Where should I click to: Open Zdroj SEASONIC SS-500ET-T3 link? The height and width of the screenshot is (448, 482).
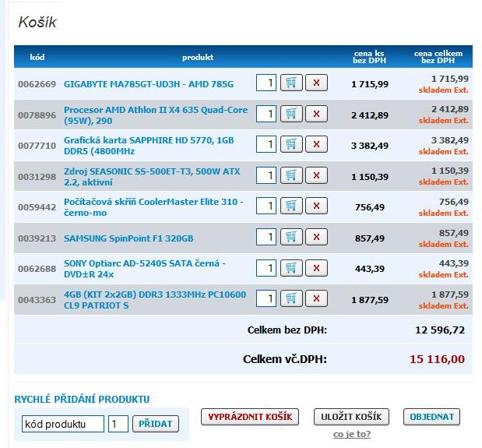(152, 177)
